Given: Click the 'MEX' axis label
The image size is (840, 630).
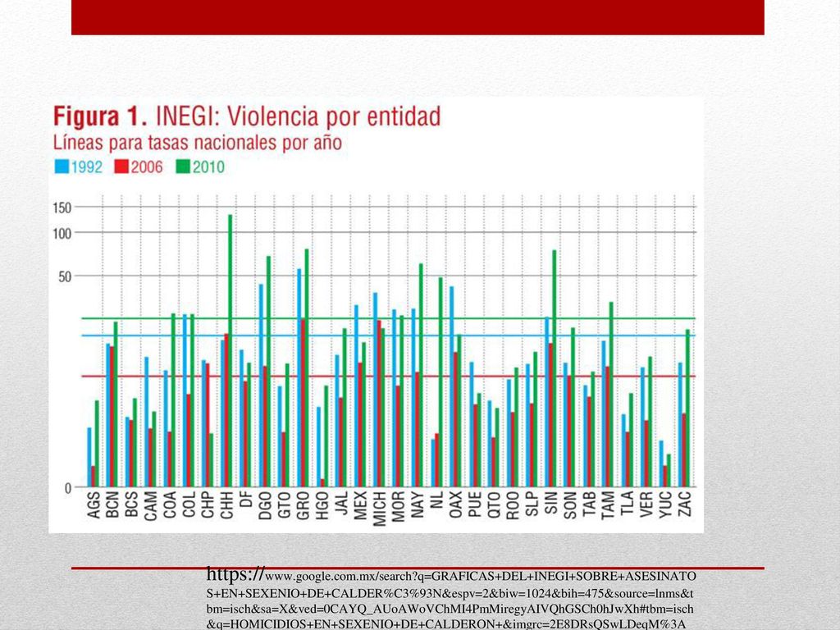Looking at the screenshot, I should (360, 505).
